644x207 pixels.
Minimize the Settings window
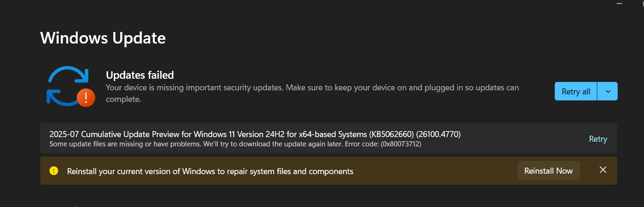(620, 3)
